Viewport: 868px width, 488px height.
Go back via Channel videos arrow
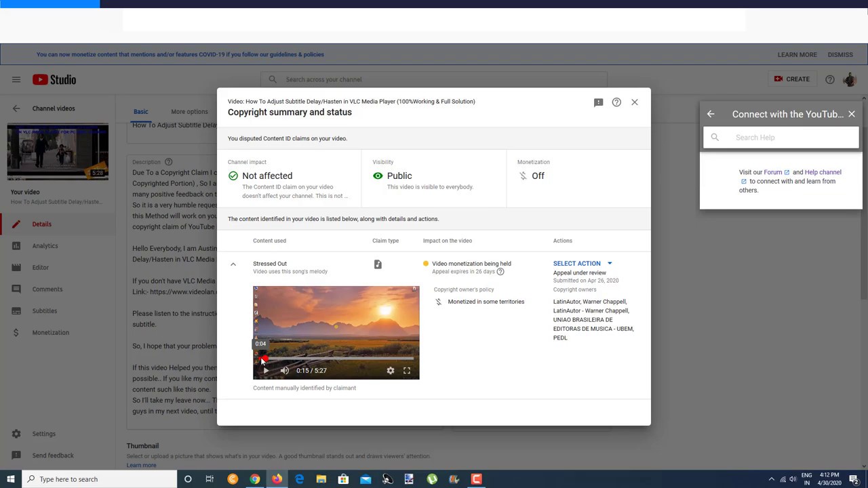(16, 108)
